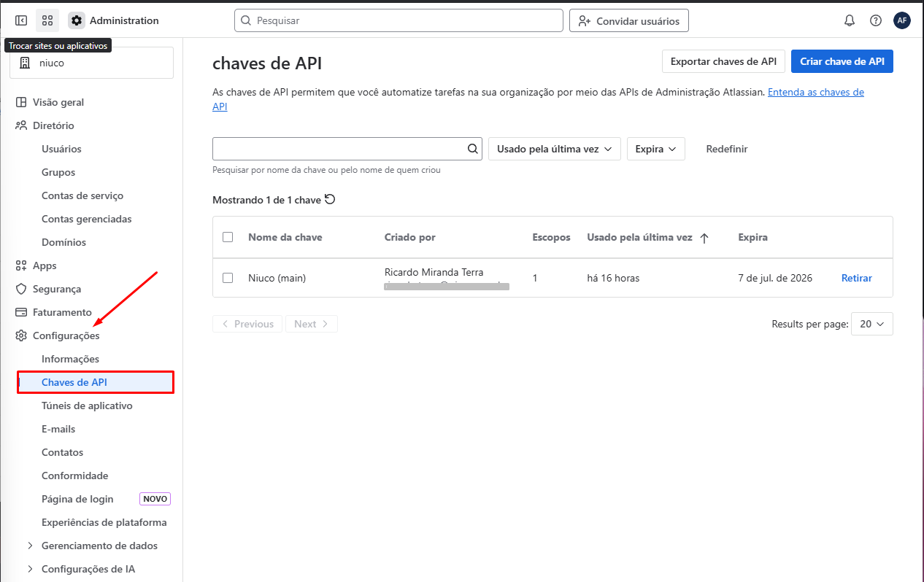This screenshot has width=924, height=582.
Task: Click the Niuco (main) key name
Action: [277, 278]
